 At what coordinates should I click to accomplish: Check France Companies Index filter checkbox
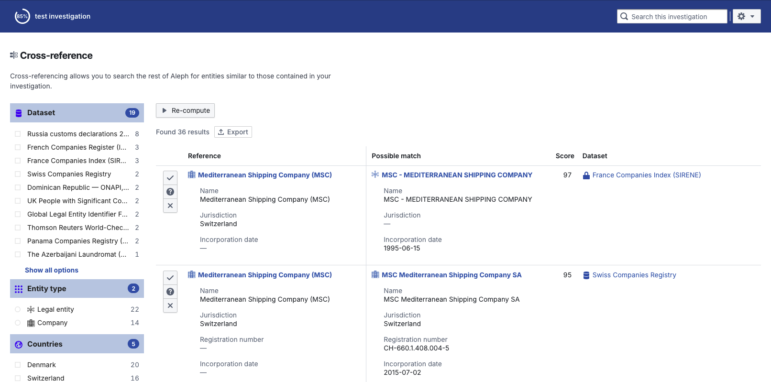[18, 160]
